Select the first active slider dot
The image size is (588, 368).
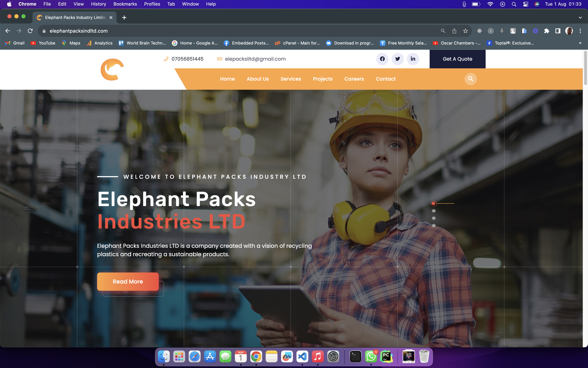coord(433,203)
